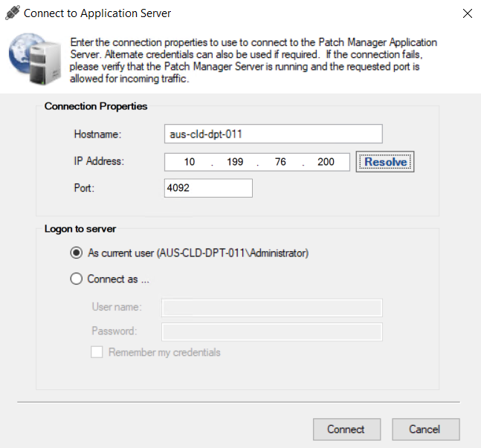This screenshot has width=481, height=448.
Task: Click the 'Logon to server' group heading
Action: (80, 229)
